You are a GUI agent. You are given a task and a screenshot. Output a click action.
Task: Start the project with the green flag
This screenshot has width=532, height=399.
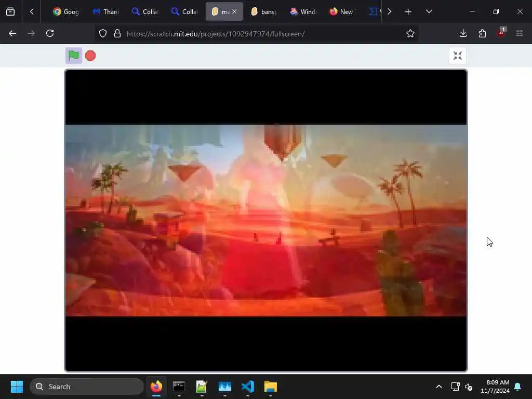74,55
